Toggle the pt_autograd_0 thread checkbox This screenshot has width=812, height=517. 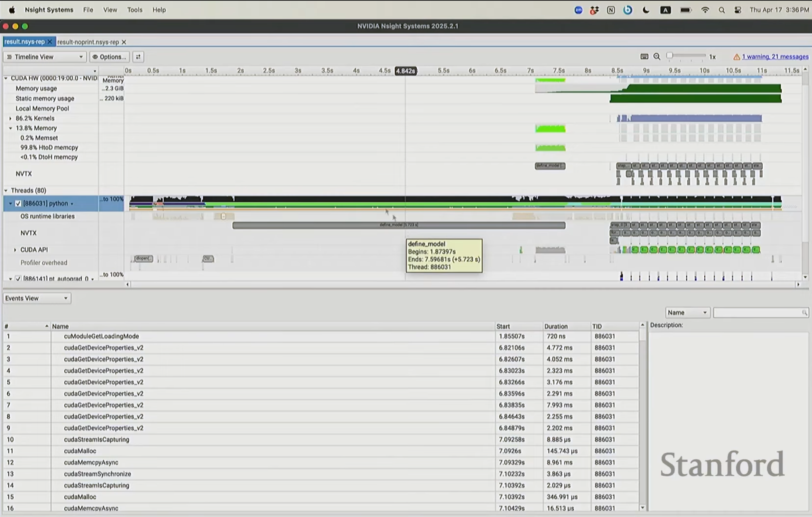coord(18,279)
